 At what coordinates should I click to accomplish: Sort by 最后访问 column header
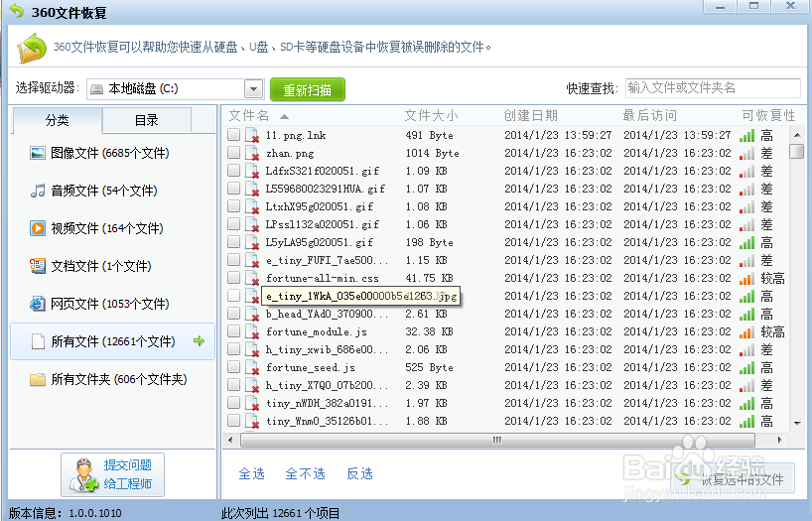[650, 115]
